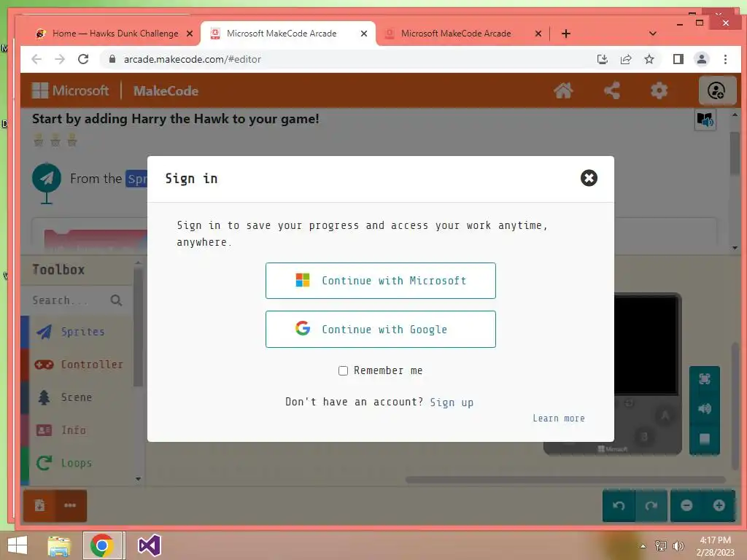Click the network icon in system tray
Image resolution: width=747 pixels, height=560 pixels.
pos(661,546)
